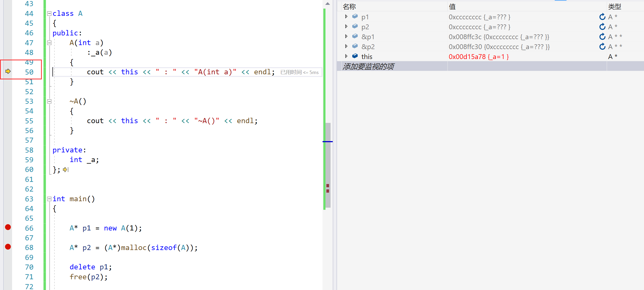Click the yellow current-statement arrow at line 50

[8, 71]
